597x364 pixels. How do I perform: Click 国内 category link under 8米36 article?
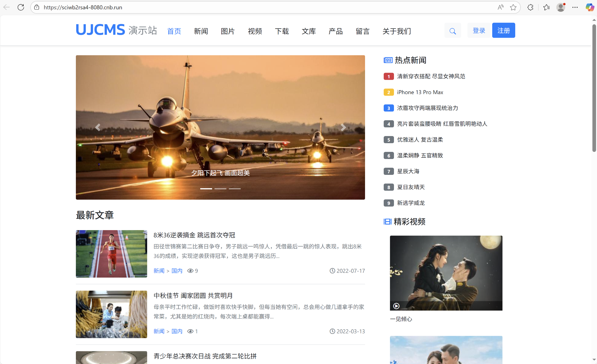click(177, 271)
